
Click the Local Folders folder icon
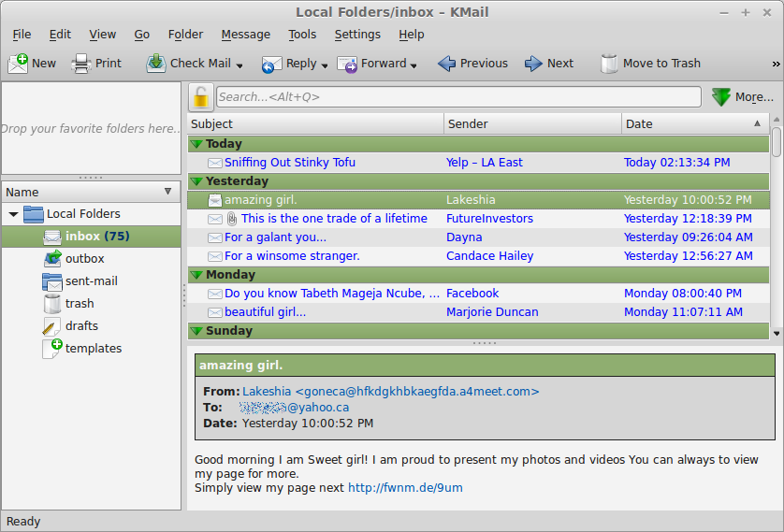coord(34,214)
